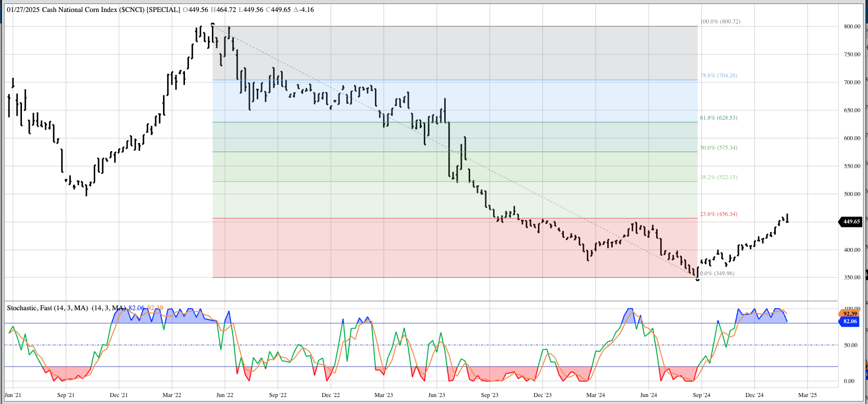The width and height of the screenshot is (868, 404).
Task: Select the 78.6% (704.26) retracement label
Action: coord(718,76)
